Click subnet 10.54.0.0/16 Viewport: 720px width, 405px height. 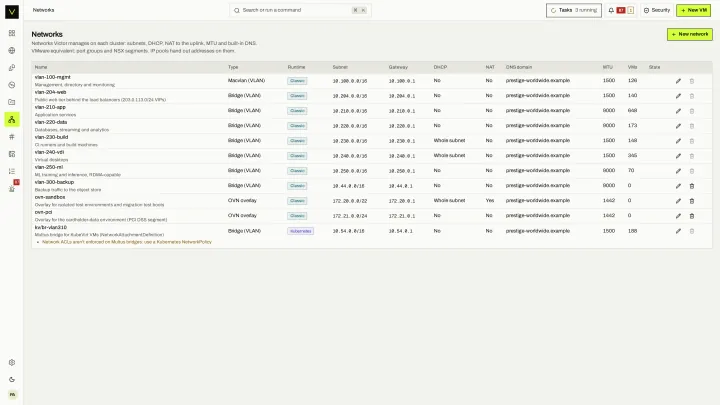[348, 231]
